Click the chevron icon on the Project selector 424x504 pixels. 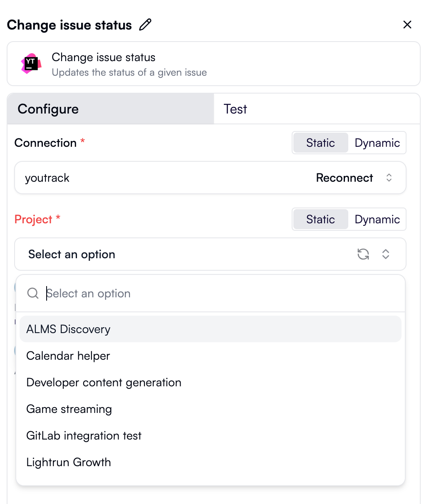(x=386, y=254)
